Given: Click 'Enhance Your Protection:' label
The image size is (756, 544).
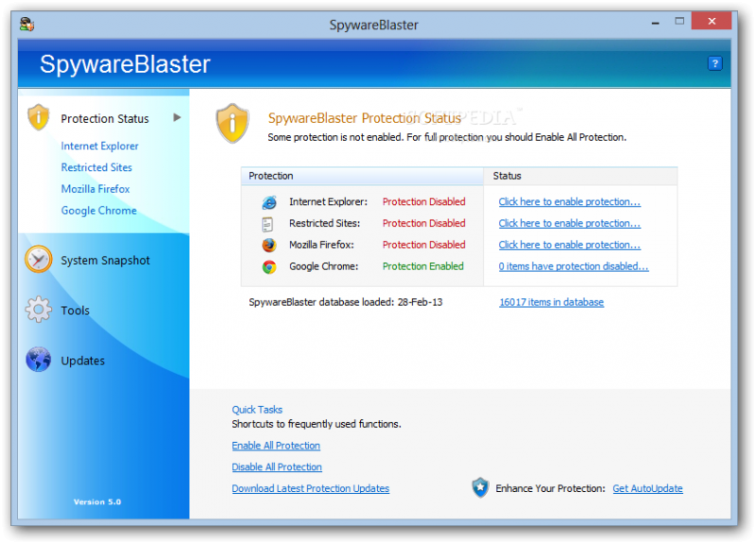Looking at the screenshot, I should [x=550, y=488].
